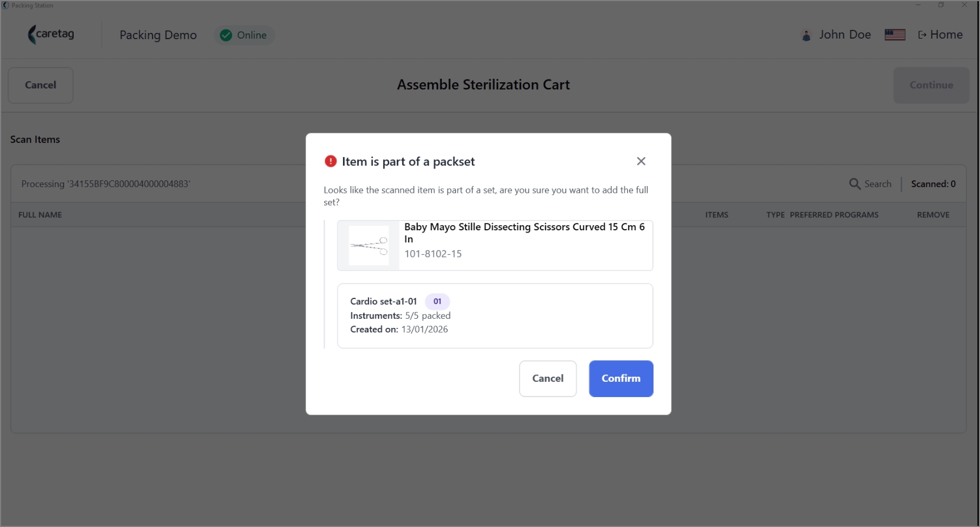Click the magnifying glass Search icon
The height and width of the screenshot is (527, 980).
tap(855, 184)
